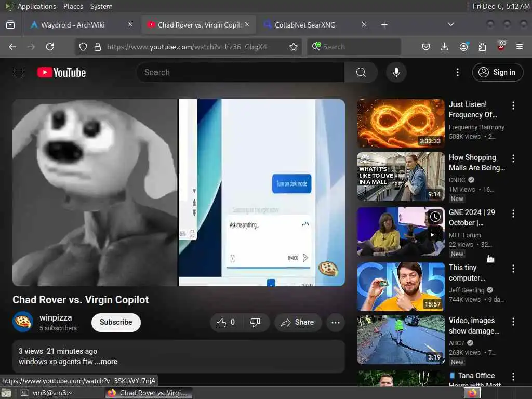
Task: Open Tana Office Hours video title
Action: (x=476, y=380)
